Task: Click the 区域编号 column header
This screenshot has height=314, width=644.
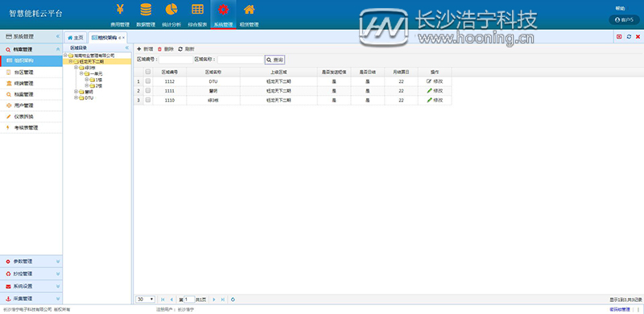Action: 170,72
